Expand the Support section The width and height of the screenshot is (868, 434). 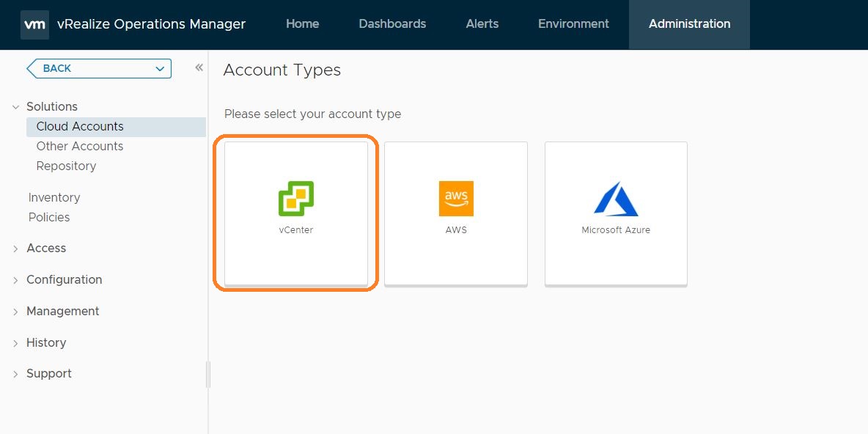[x=15, y=373]
